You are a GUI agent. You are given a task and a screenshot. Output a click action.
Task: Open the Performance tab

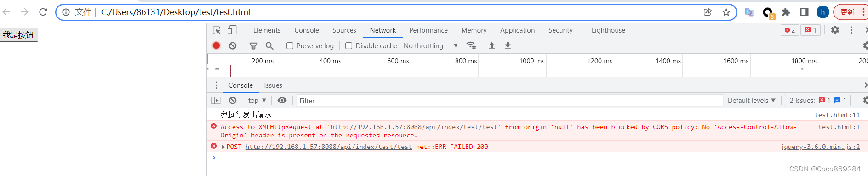click(428, 30)
